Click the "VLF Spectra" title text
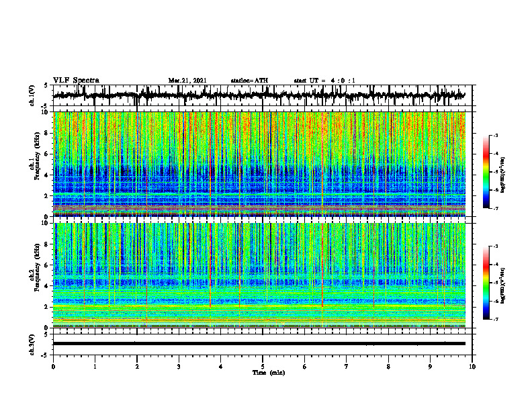532x411 pixels. point(76,81)
